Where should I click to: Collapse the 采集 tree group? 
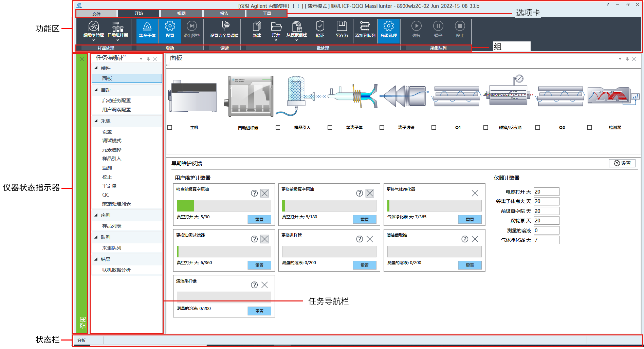(x=96, y=121)
